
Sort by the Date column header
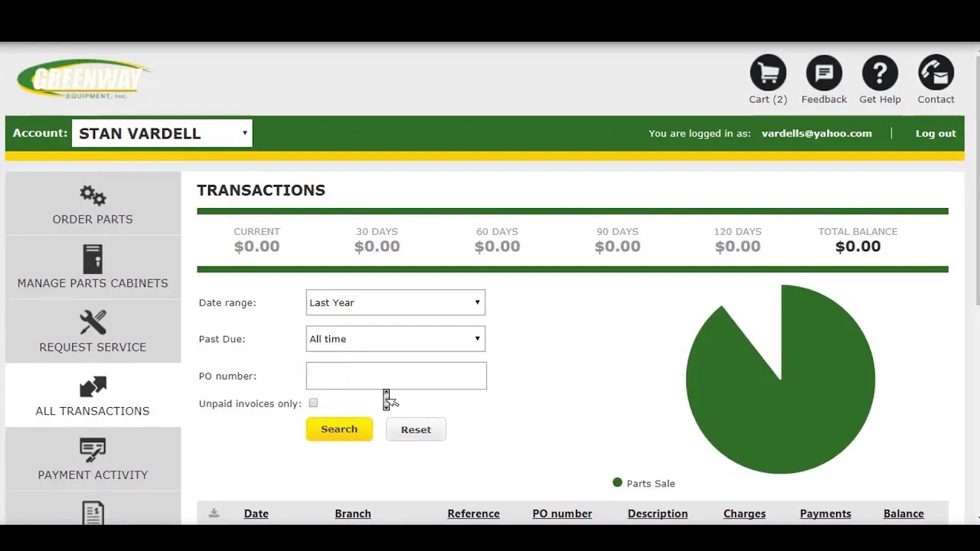pos(256,514)
